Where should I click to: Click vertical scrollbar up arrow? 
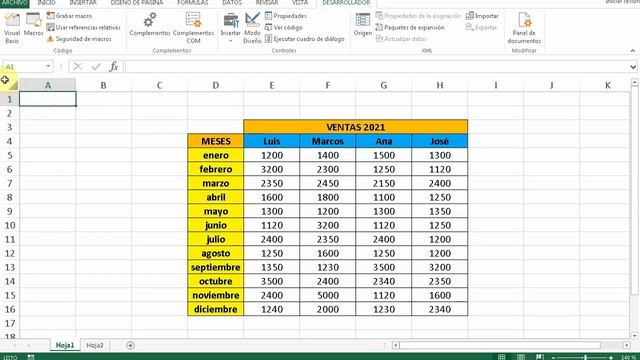pos(635,82)
